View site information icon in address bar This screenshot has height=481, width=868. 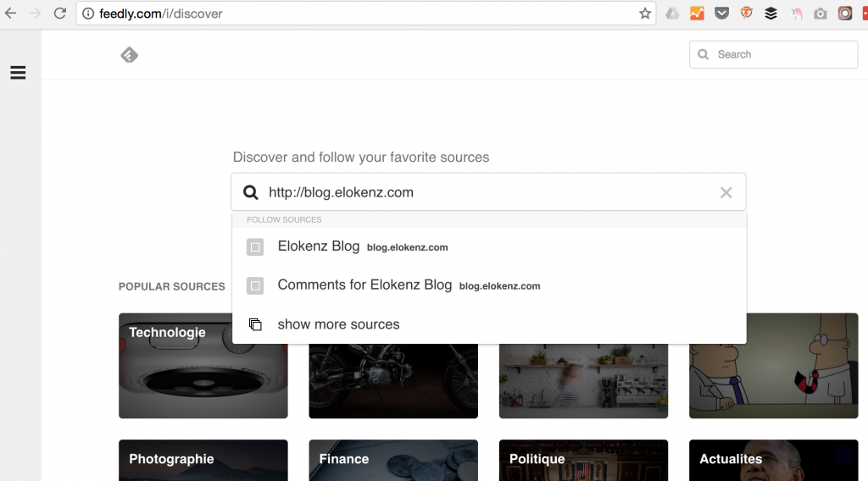click(x=88, y=14)
